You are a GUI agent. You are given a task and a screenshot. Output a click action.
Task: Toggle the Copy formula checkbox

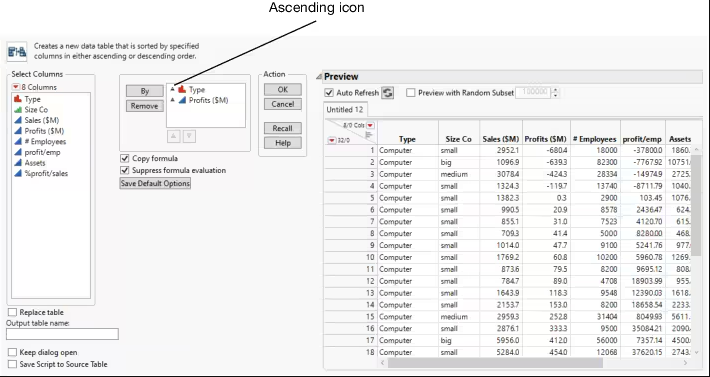[x=125, y=158]
